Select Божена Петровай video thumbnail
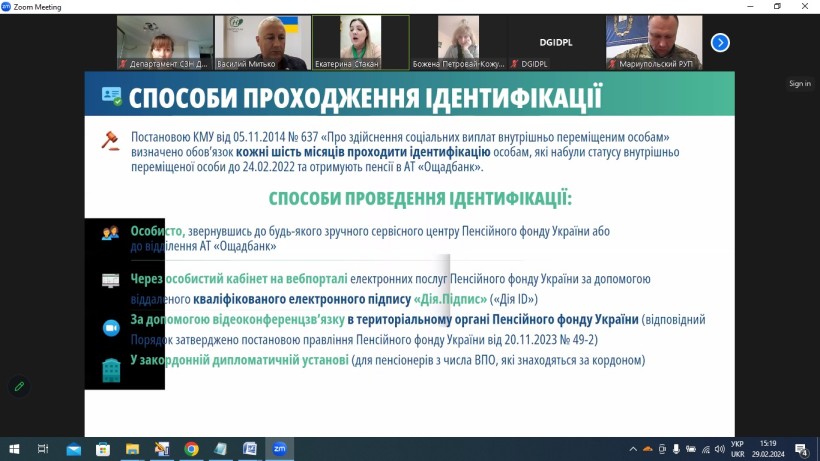 click(x=459, y=42)
